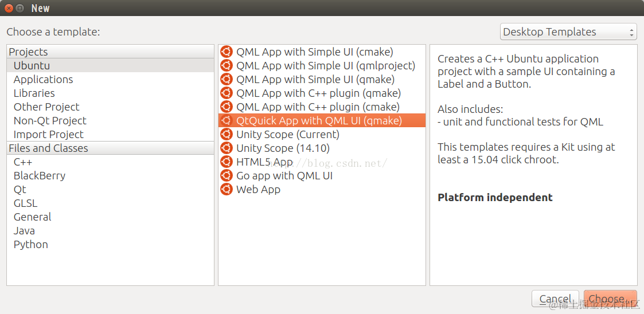Select Import Project category
This screenshot has width=644, height=314.
pos(49,135)
